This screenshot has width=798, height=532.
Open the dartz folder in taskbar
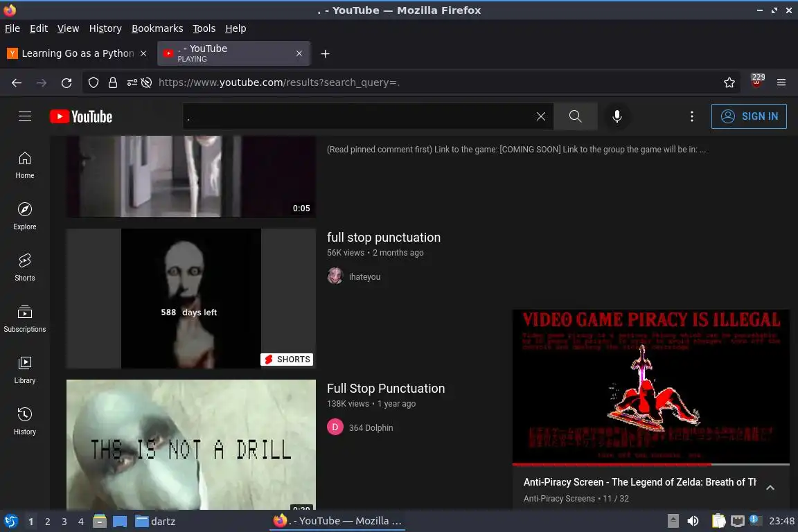(155, 522)
